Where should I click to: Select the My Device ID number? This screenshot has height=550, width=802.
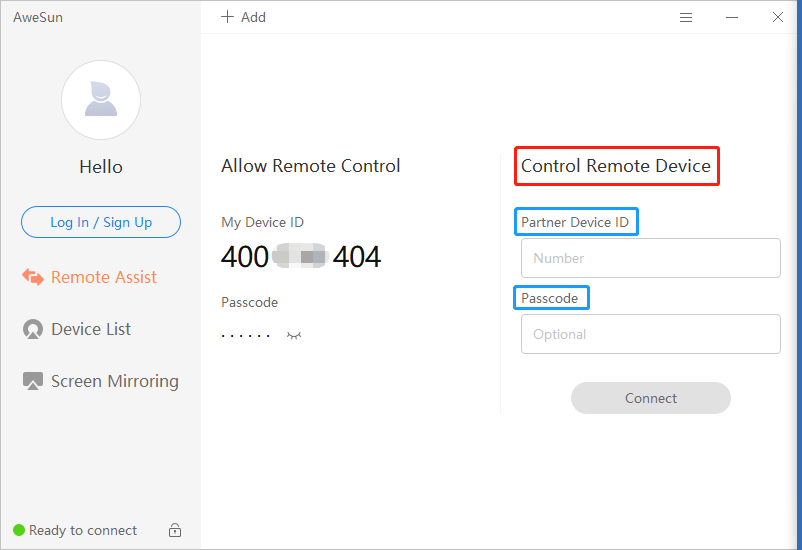click(301, 257)
